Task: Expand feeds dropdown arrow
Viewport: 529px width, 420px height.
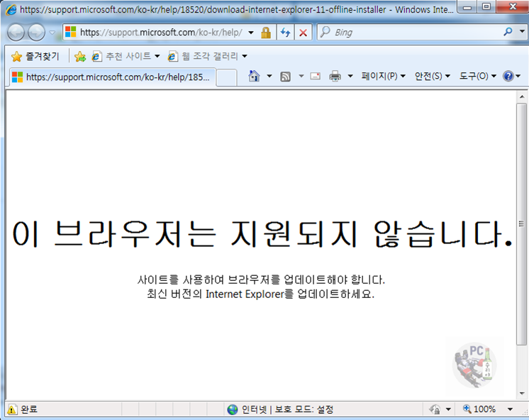Action: 301,77
